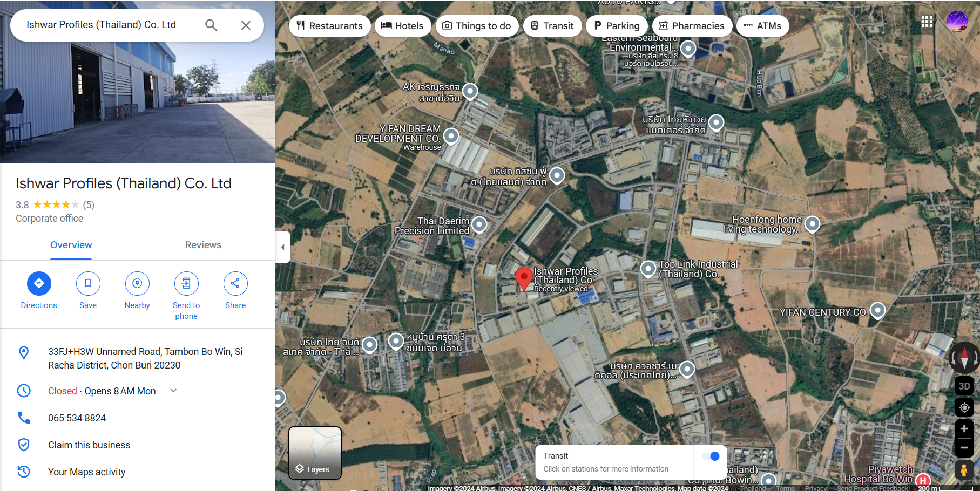Open Google apps grid icon
The width and height of the screenshot is (980, 491).
click(x=927, y=22)
